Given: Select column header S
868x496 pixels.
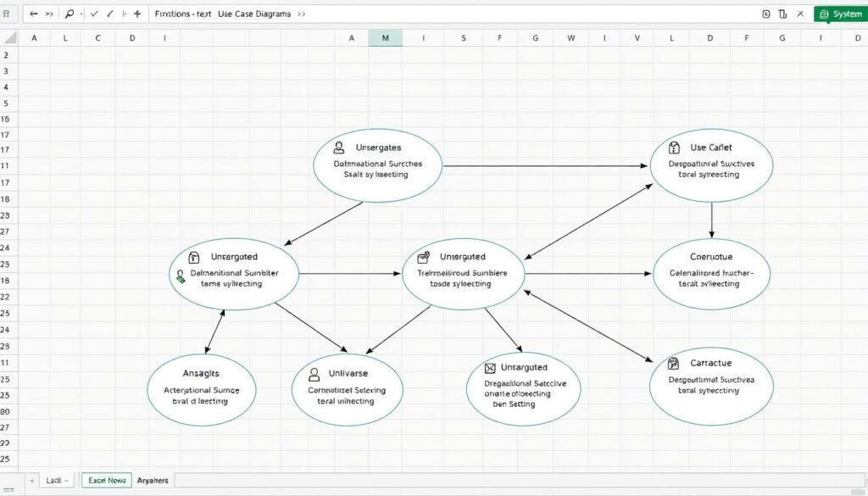Looking at the screenshot, I should pyautogui.click(x=464, y=37).
